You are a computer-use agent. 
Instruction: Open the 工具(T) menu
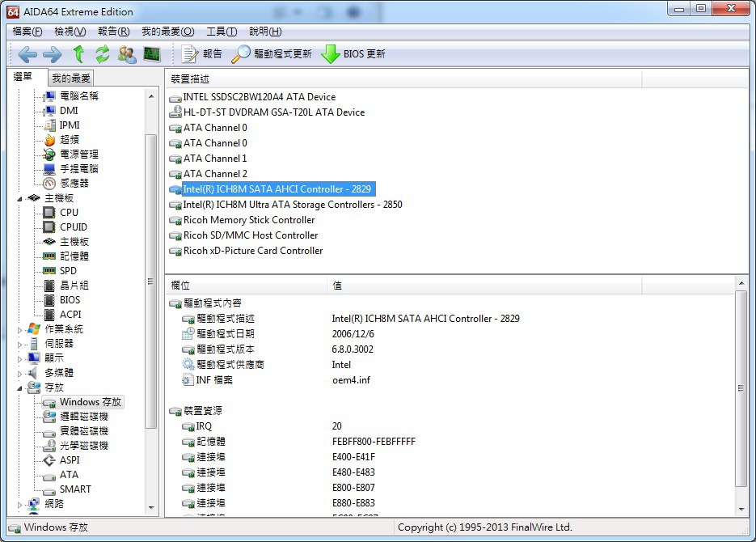click(x=222, y=32)
